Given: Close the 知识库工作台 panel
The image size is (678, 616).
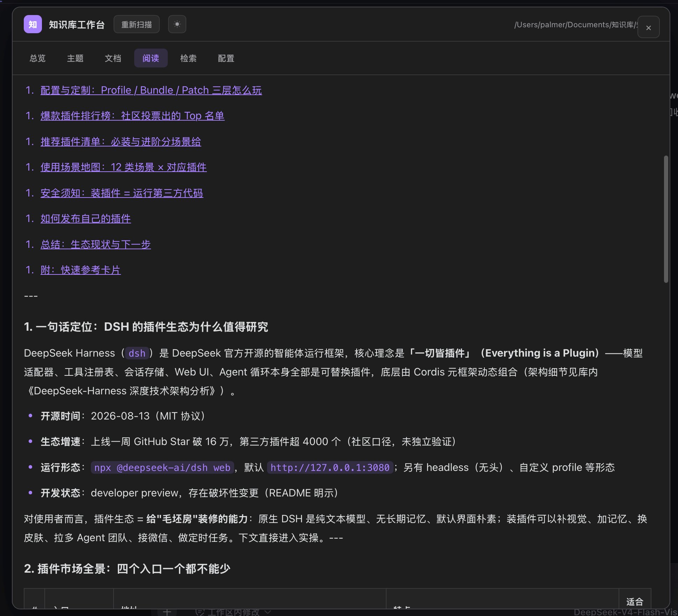Looking at the screenshot, I should point(648,27).
